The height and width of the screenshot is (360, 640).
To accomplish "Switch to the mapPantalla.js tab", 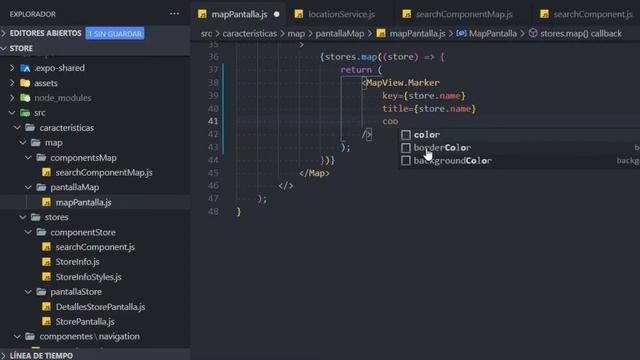I will 239,14.
